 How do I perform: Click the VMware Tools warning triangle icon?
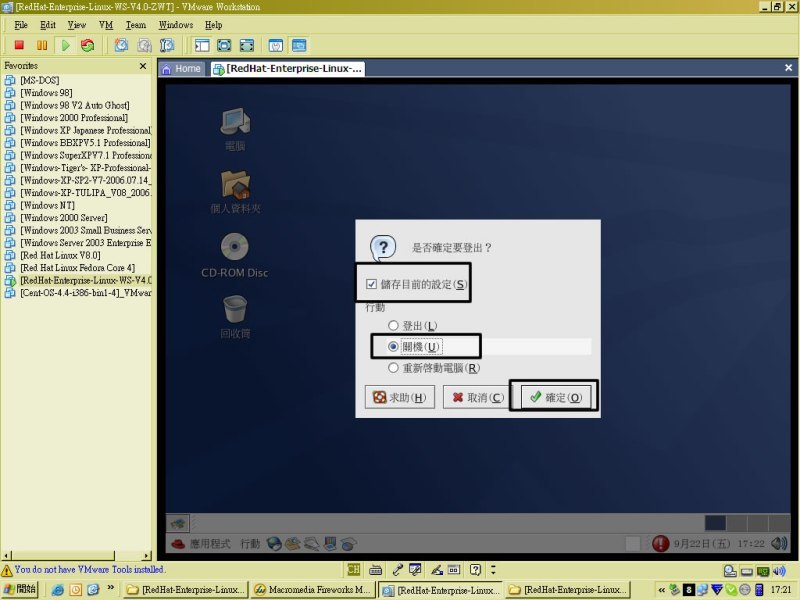[7, 570]
